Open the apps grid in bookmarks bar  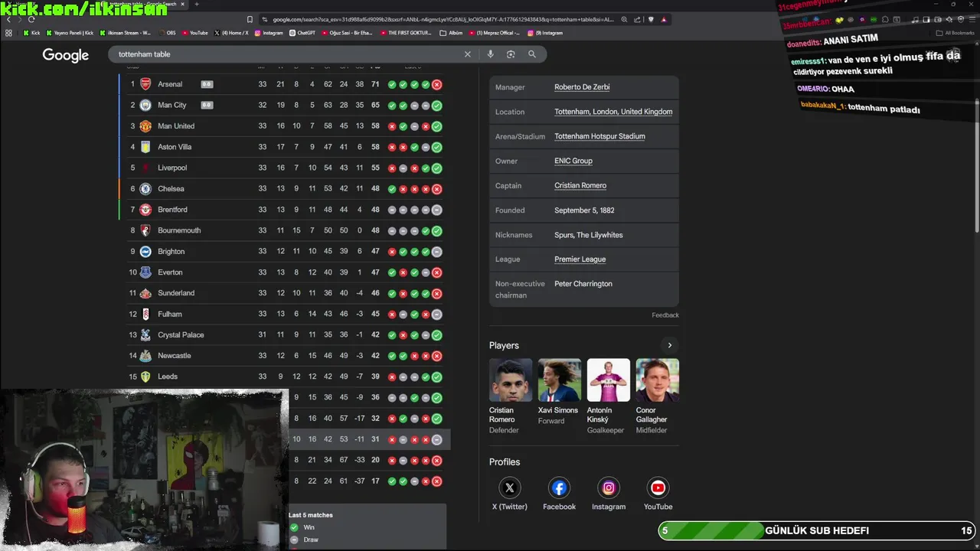[8, 33]
